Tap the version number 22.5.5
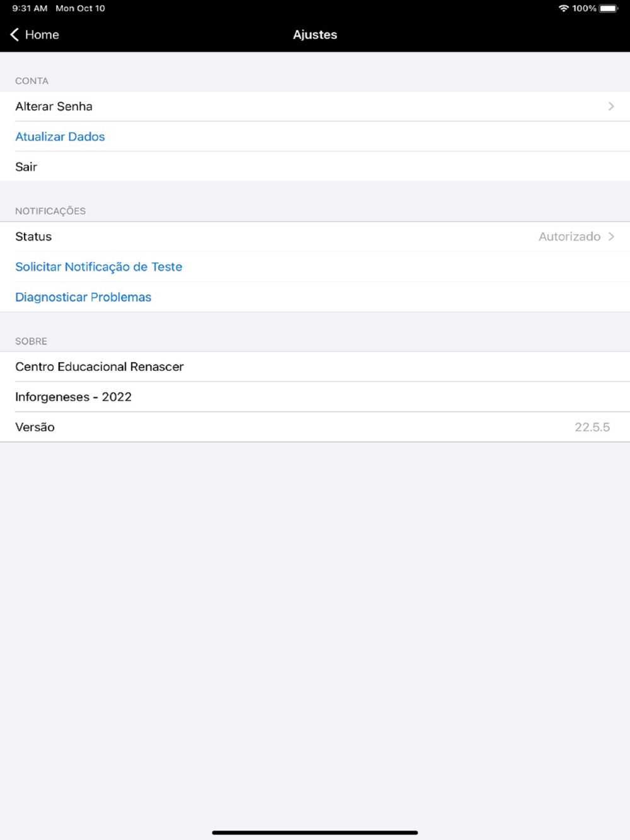Image resolution: width=630 pixels, height=840 pixels. tap(592, 427)
